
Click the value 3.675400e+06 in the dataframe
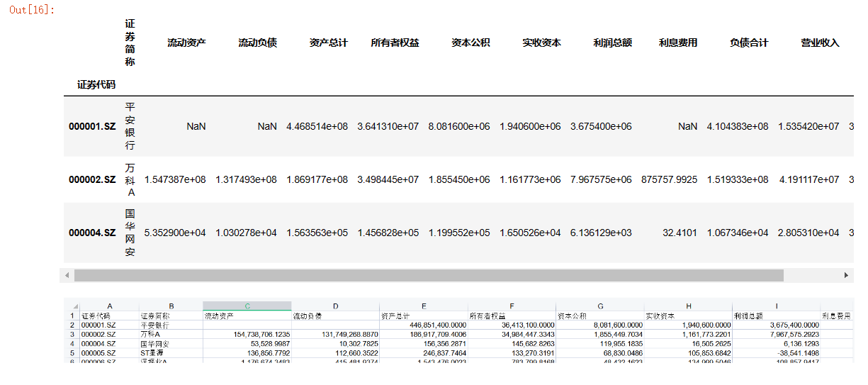tap(601, 126)
